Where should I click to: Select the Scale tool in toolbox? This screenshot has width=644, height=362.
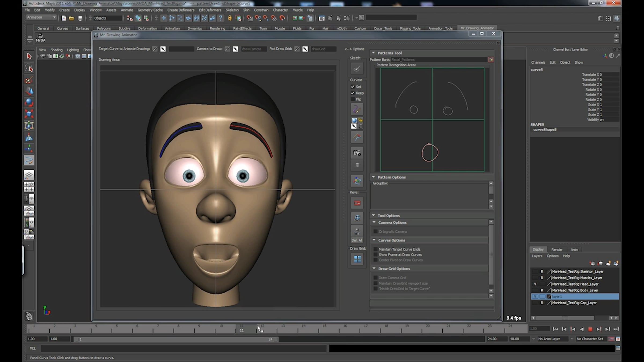[x=29, y=114]
